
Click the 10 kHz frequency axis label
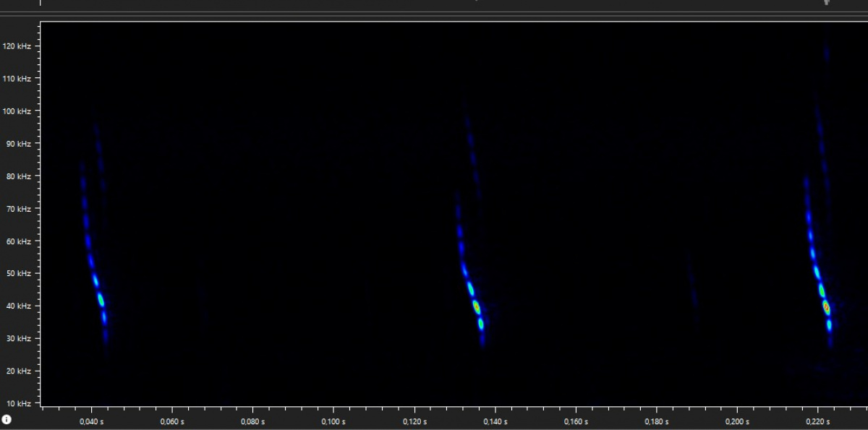click(20, 403)
